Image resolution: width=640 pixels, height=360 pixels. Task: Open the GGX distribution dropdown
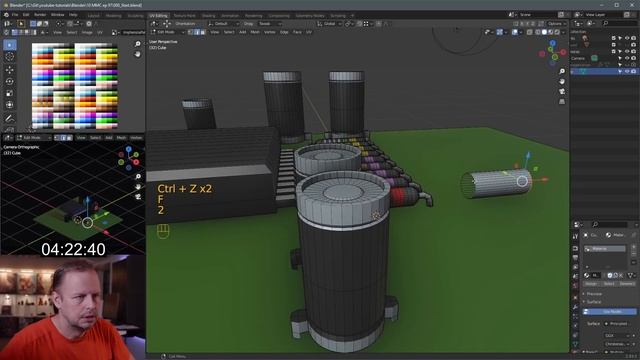coord(618,336)
